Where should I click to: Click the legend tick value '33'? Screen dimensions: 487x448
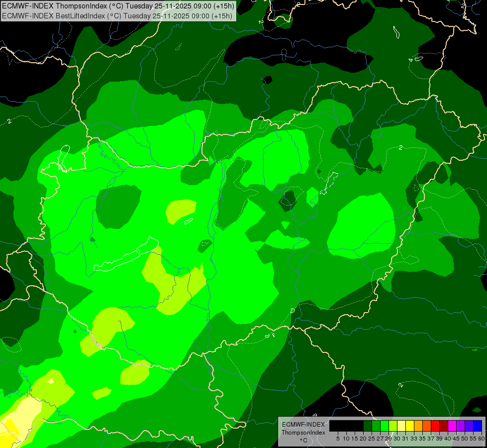(x=414, y=439)
